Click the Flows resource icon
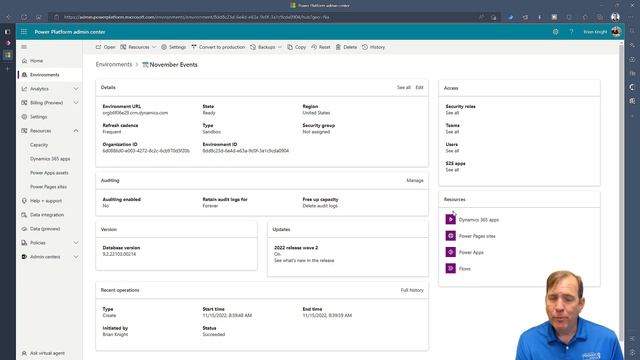 [450, 269]
